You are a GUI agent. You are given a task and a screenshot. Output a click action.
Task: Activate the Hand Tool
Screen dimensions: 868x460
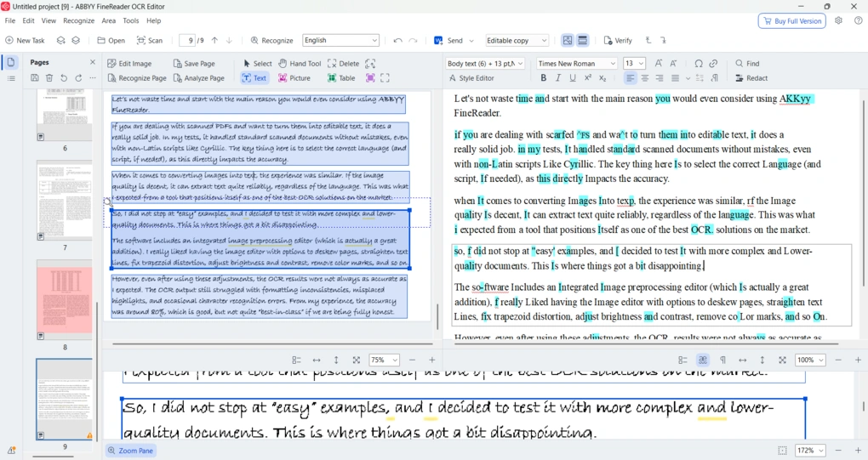(300, 64)
